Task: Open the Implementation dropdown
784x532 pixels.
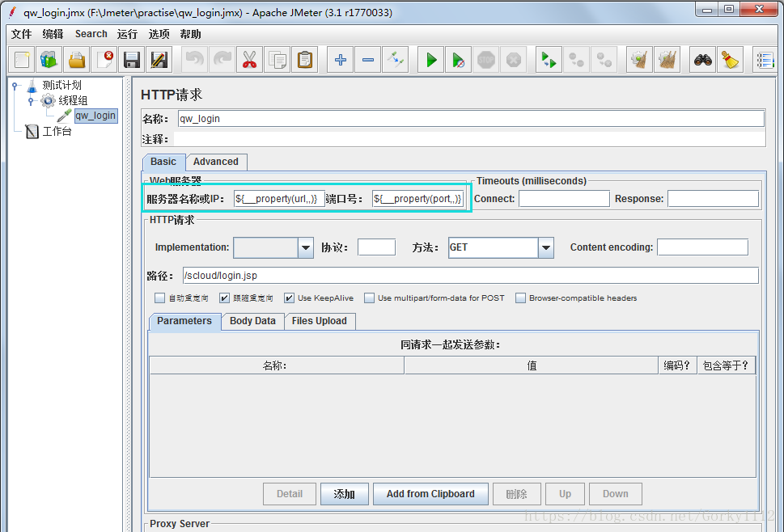Action: click(x=306, y=247)
